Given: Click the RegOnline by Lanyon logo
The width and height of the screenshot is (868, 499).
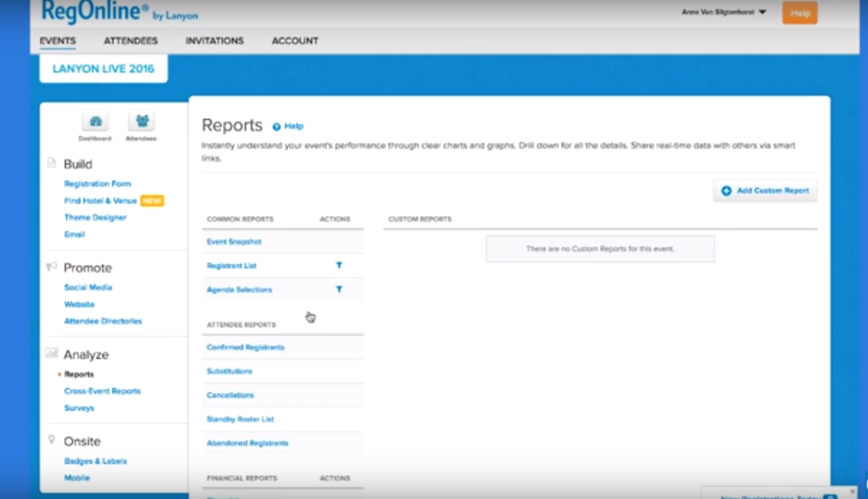Looking at the screenshot, I should [120, 12].
